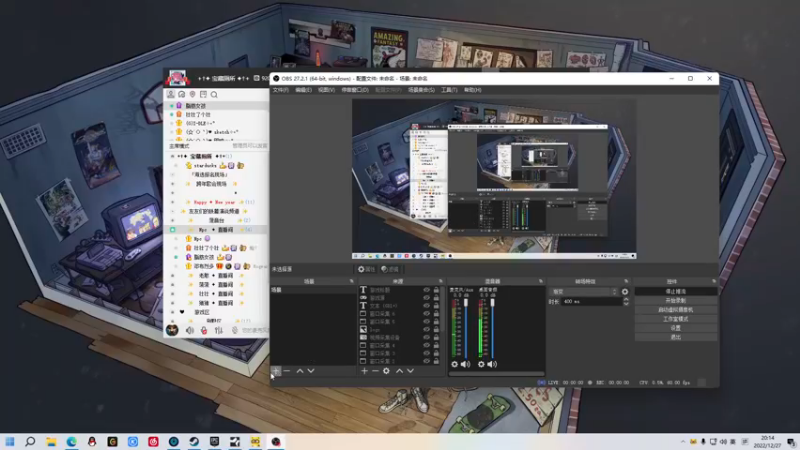Image resolution: width=800 pixels, height=450 pixels.
Task: Click the 停止推流 button
Action: click(676, 291)
